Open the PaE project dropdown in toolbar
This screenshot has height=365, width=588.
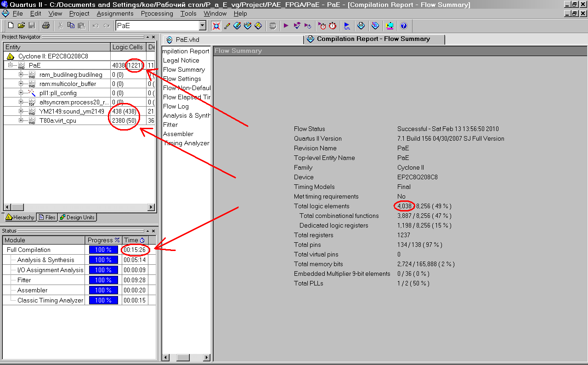pyautogui.click(x=202, y=26)
